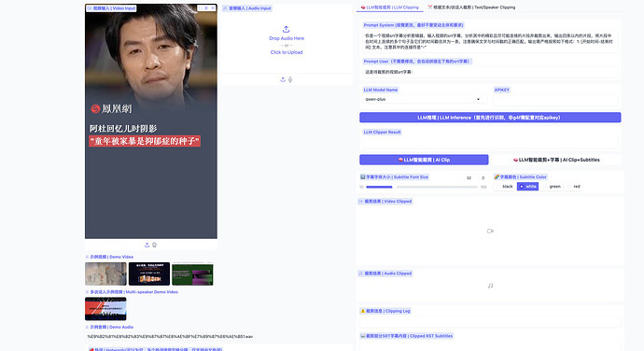Image resolution: width=644 pixels, height=351 pixels.
Task: Select microphone recording source under Audio Input
Action: pos(290,79)
